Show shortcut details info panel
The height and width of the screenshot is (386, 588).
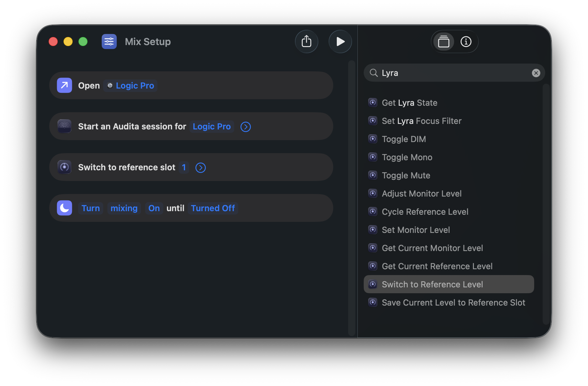point(466,42)
